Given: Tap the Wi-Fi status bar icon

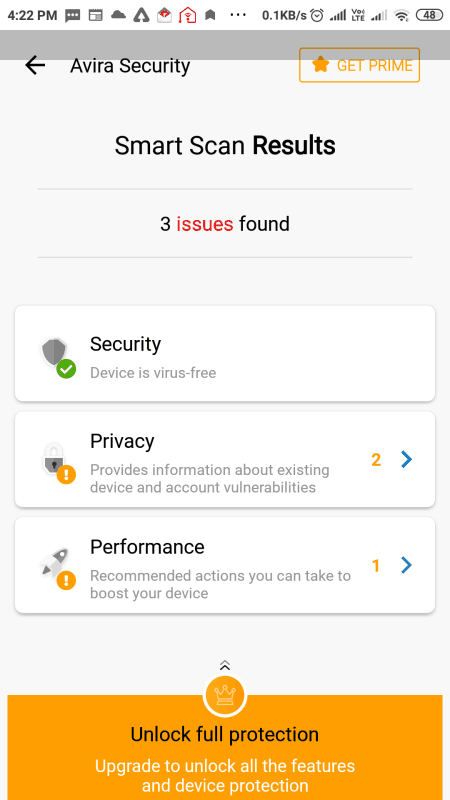Looking at the screenshot, I should coord(402,15).
